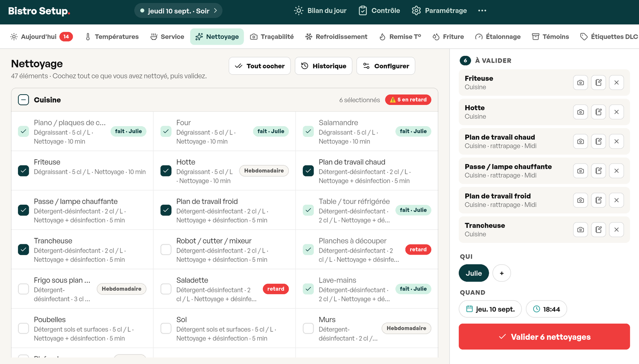Open the jeudi 10 sept. Soir service selector
639x364 pixels.
(x=178, y=11)
